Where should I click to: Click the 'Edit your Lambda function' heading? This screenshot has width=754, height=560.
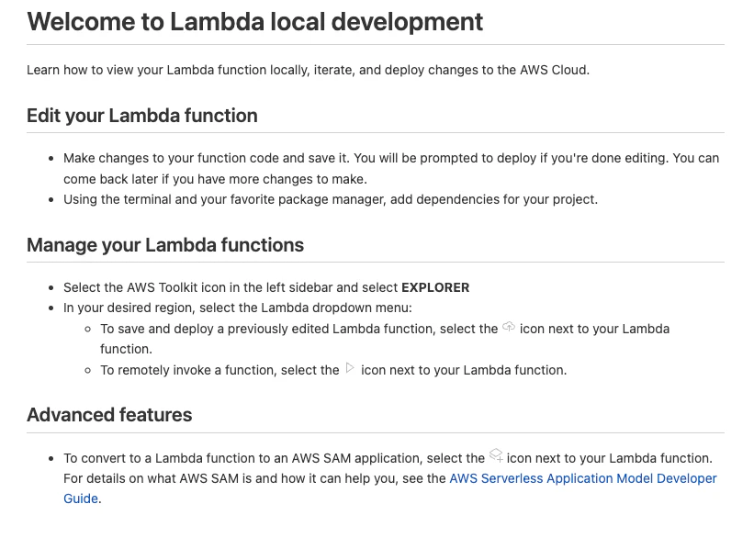(x=142, y=116)
